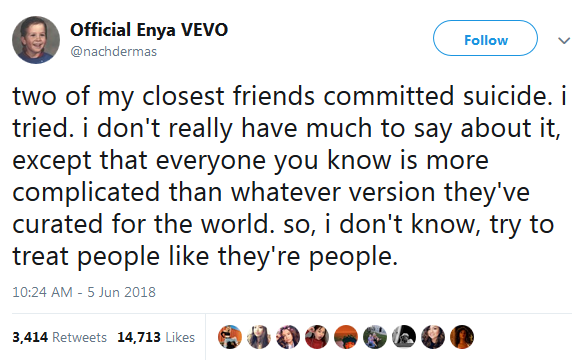Click the Follow button

(485, 38)
